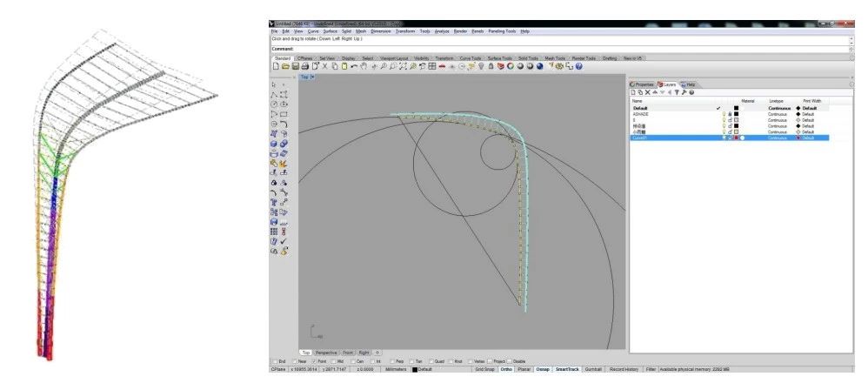Open the Curve menu
Viewport: 868px width, 390px height.
pos(313,31)
